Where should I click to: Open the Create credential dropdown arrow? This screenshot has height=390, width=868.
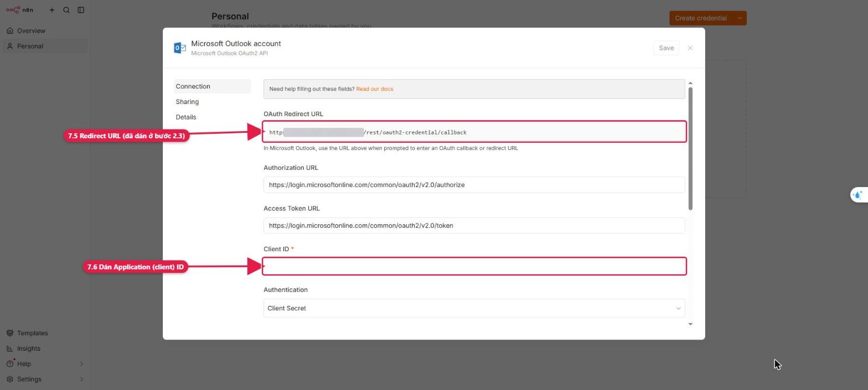click(x=740, y=18)
